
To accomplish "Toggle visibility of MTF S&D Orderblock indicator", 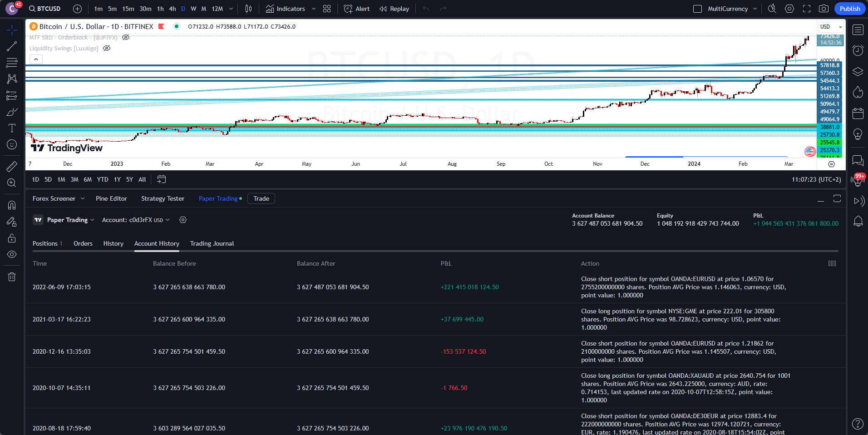I will (x=126, y=38).
